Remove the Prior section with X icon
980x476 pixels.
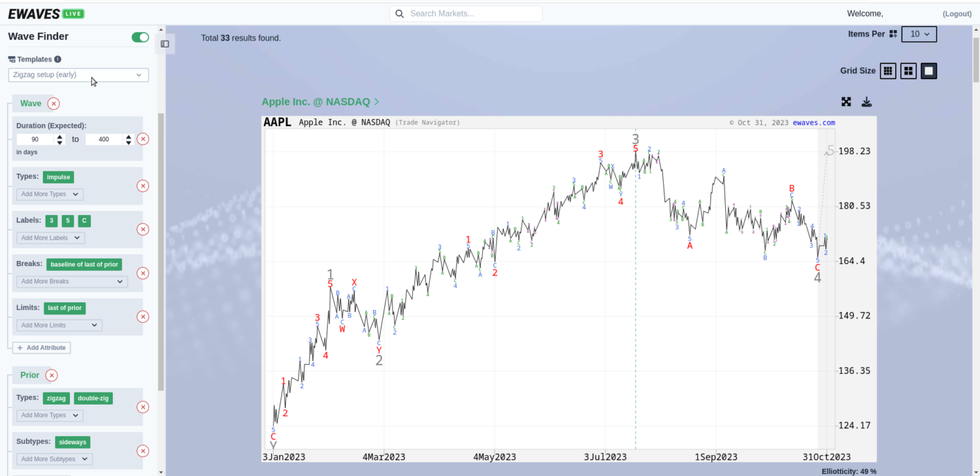(x=52, y=375)
